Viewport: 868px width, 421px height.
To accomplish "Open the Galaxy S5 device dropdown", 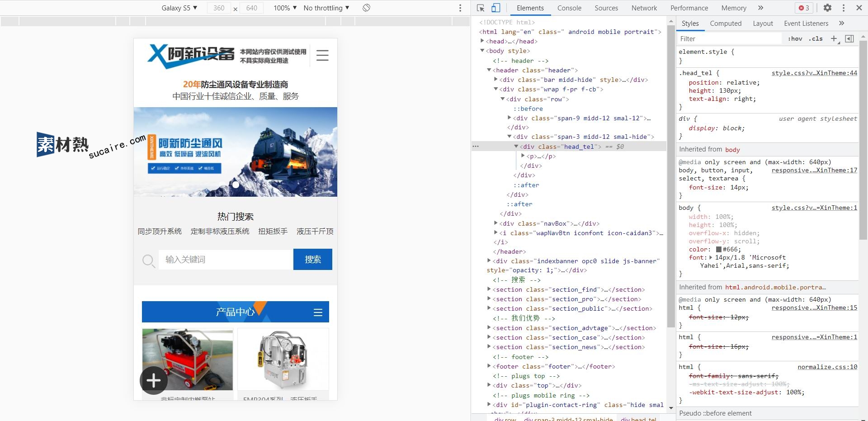I will point(179,8).
